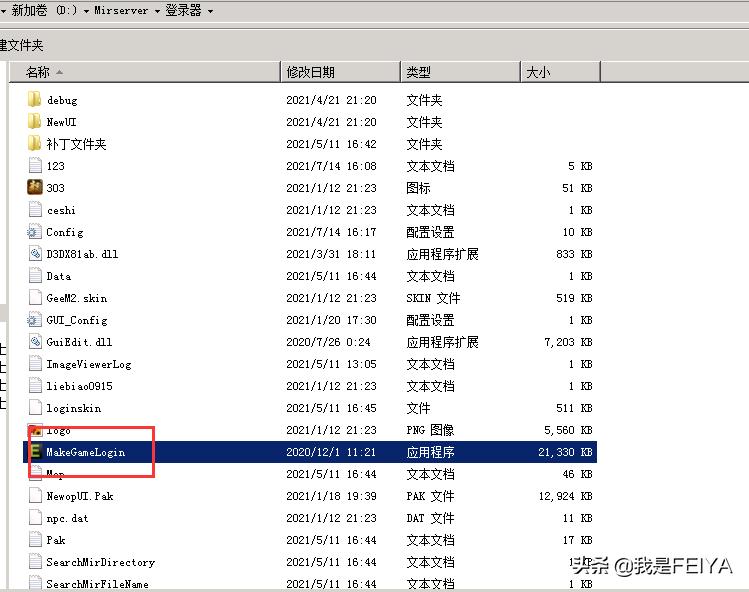Click the file name 123
749x592 pixels.
55,166
